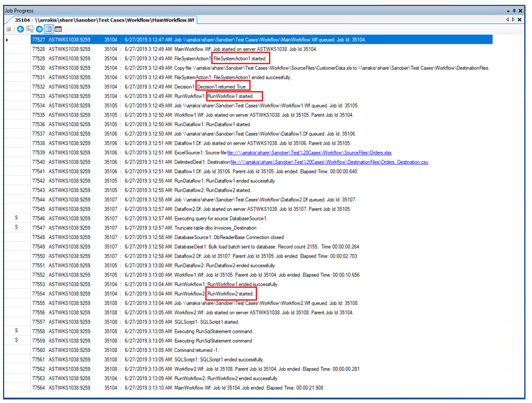Toggle the highlighted list view icon
This screenshot has width=532, height=403.
[49, 29]
